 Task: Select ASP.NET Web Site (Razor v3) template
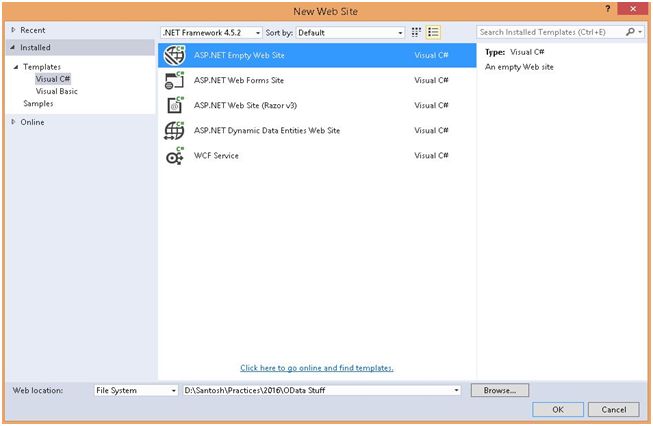pos(317,105)
